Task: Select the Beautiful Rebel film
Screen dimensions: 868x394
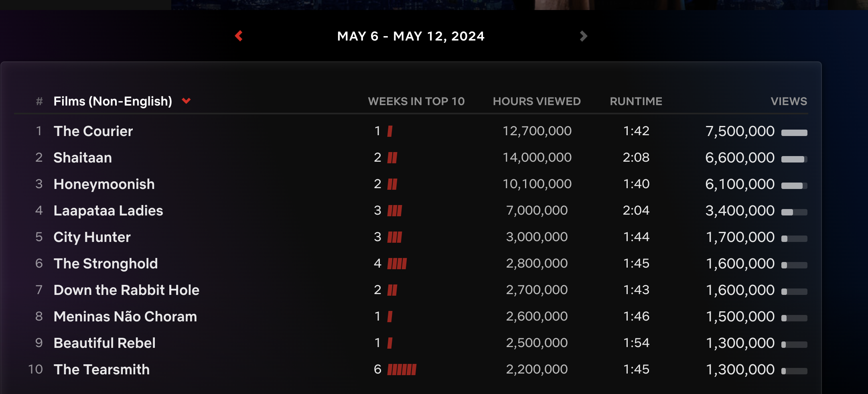Action: 105,343
